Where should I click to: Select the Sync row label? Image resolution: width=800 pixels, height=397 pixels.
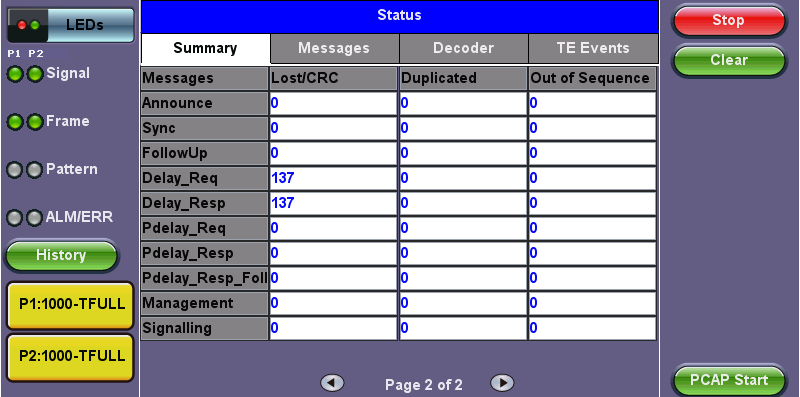(x=205, y=129)
